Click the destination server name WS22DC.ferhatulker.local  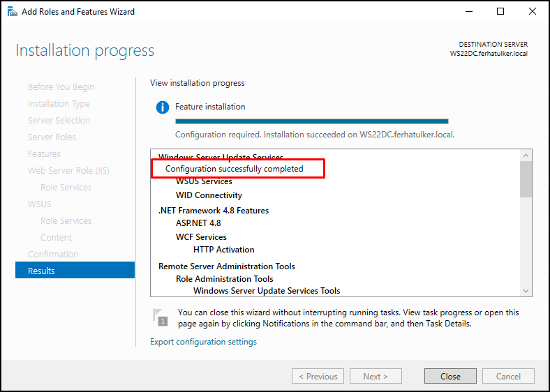pyautogui.click(x=489, y=54)
